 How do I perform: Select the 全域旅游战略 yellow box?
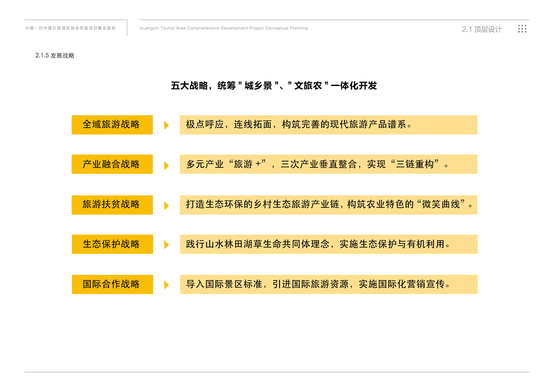112,125
